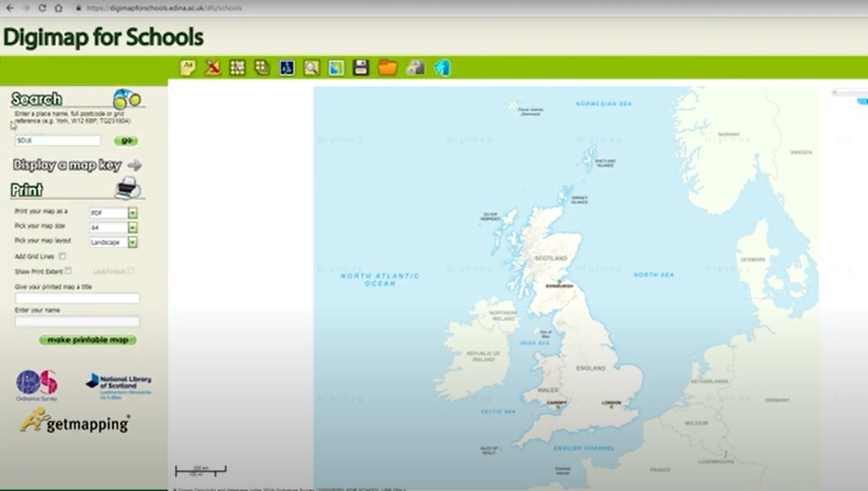Open the measurement tool with ruler and red pencil
This screenshot has width=868, height=491.
click(x=213, y=68)
